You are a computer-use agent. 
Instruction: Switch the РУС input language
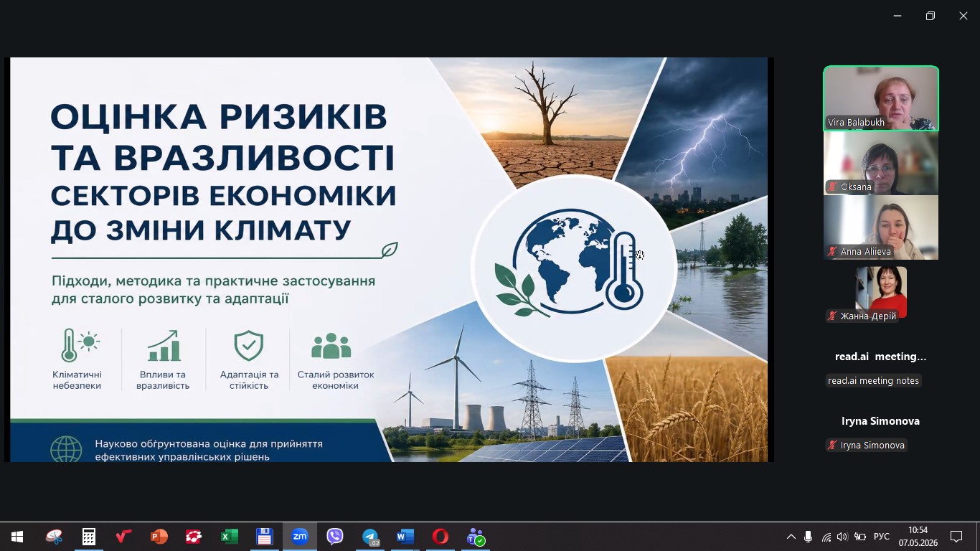pos(882,537)
